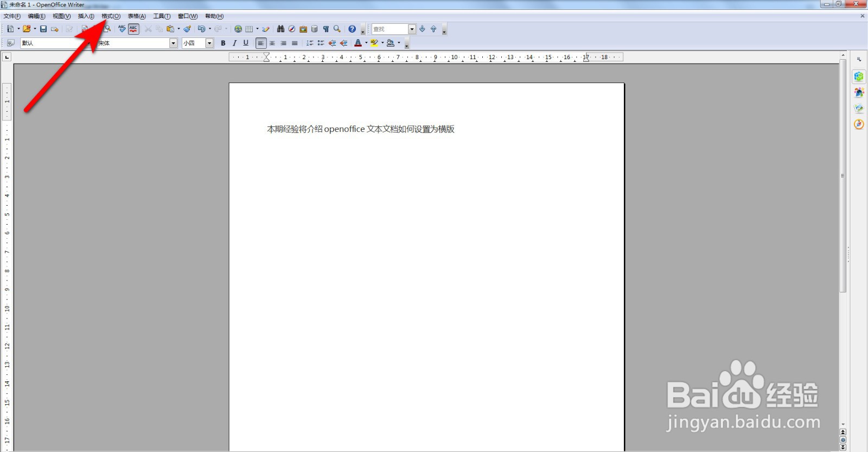Image resolution: width=868 pixels, height=452 pixels.
Task: Cut the selection with the scissors icon
Action: [148, 29]
